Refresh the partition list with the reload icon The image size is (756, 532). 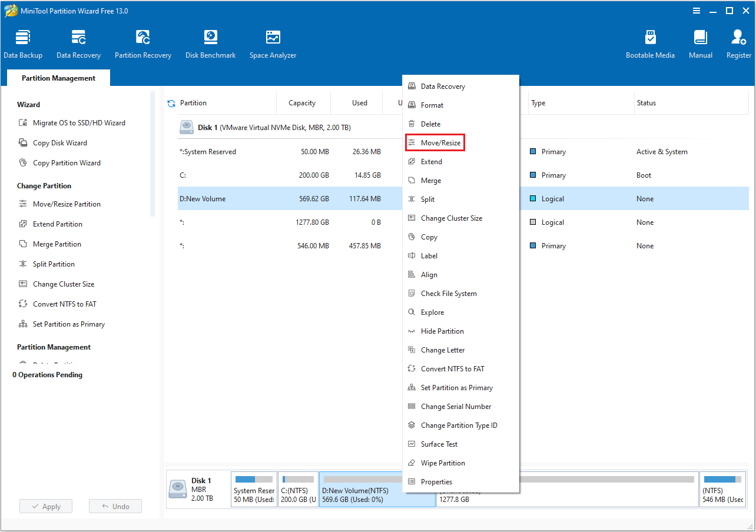click(x=171, y=103)
